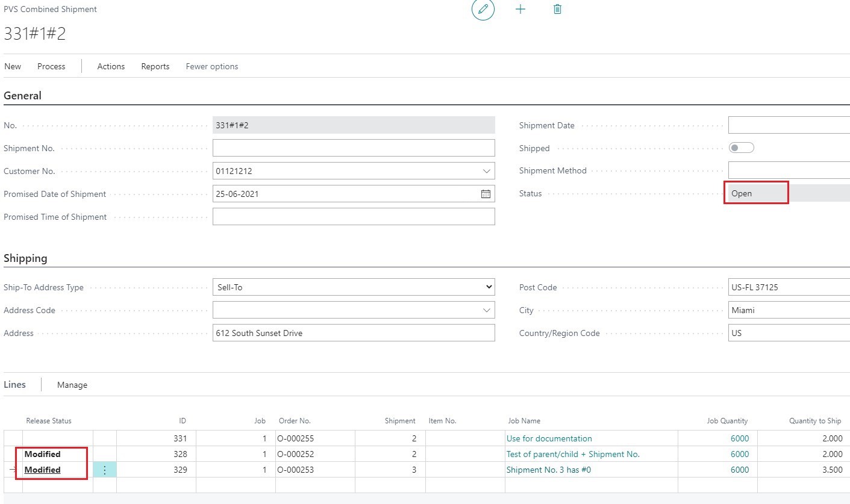The height and width of the screenshot is (504, 850).
Task: Open the Process menu
Action: pos(51,66)
